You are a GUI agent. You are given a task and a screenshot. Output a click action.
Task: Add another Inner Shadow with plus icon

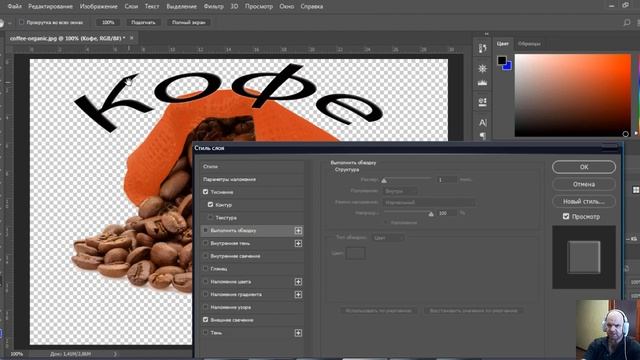(x=298, y=243)
